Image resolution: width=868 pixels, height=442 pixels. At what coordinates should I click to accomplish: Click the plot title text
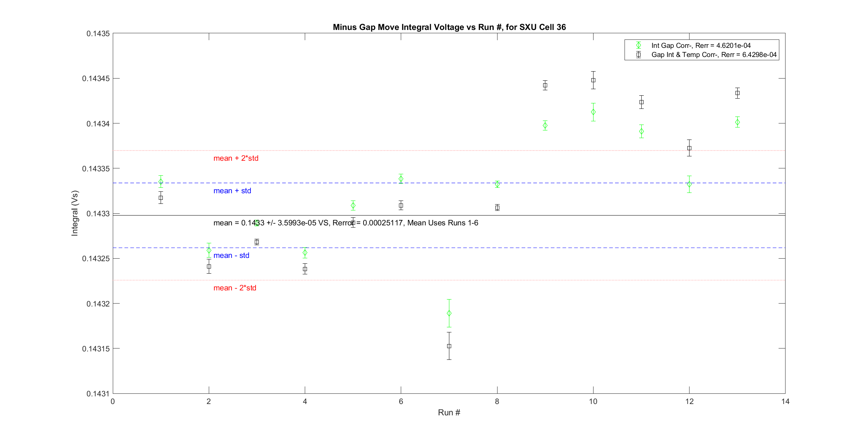449,27
